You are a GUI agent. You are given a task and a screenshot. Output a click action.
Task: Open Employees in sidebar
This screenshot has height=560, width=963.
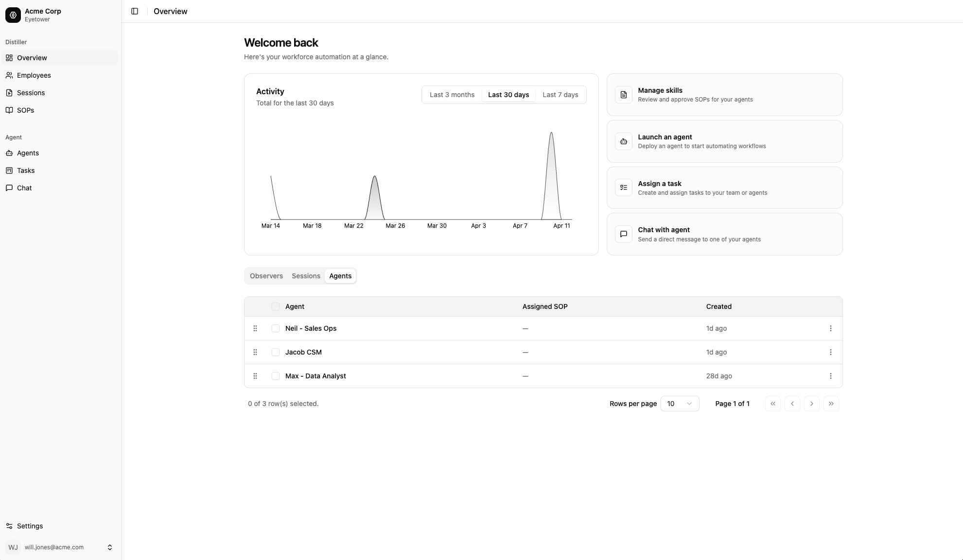click(34, 75)
